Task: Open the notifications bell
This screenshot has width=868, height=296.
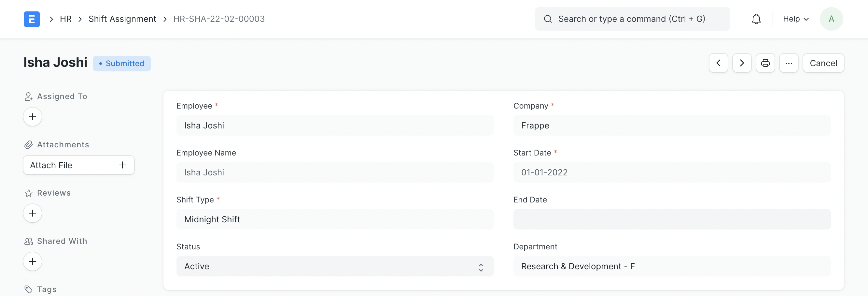Action: [x=756, y=19]
